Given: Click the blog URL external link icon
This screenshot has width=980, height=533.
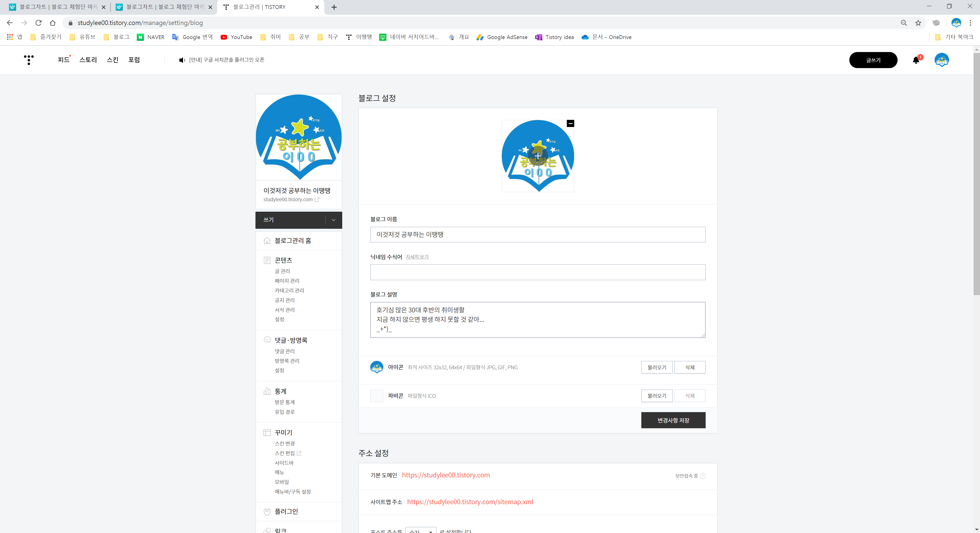Looking at the screenshot, I should coord(317,200).
